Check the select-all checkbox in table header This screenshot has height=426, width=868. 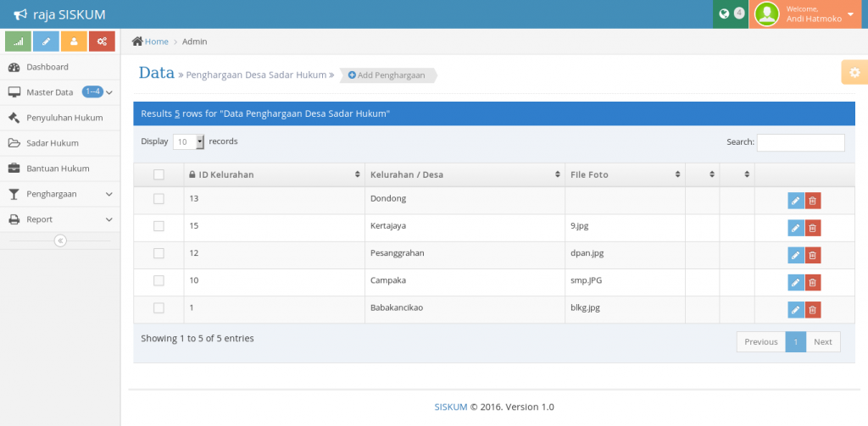(x=159, y=174)
